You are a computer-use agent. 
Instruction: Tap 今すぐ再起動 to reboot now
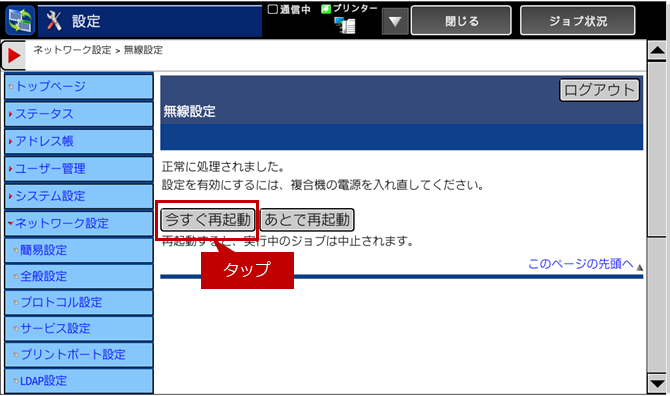[208, 220]
